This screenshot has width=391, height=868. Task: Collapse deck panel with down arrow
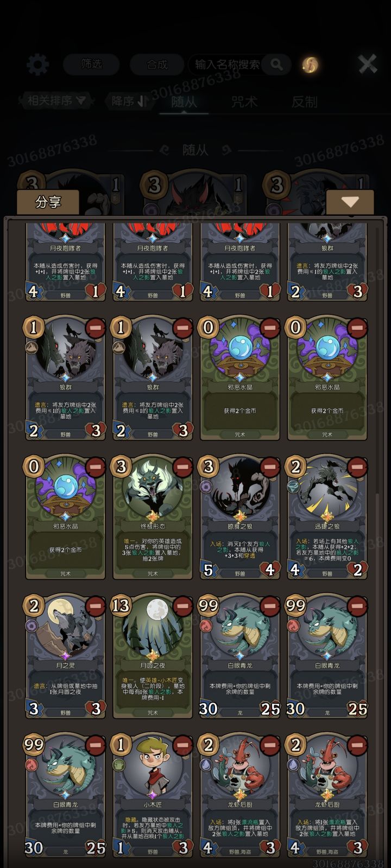pyautogui.click(x=350, y=202)
